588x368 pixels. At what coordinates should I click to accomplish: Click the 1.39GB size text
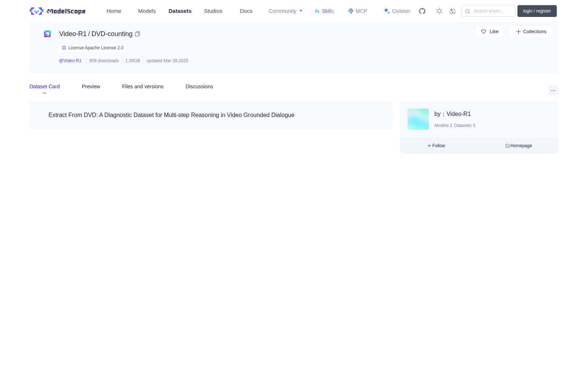133,61
